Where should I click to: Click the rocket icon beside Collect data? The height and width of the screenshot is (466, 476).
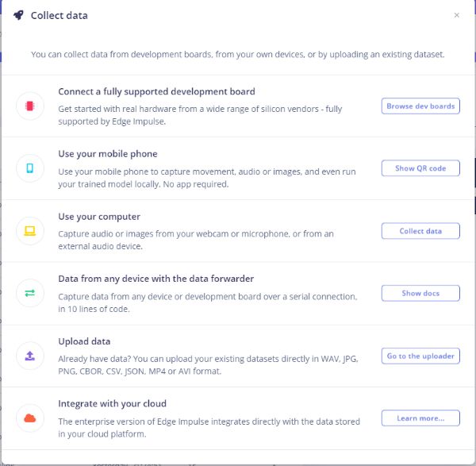(x=18, y=15)
